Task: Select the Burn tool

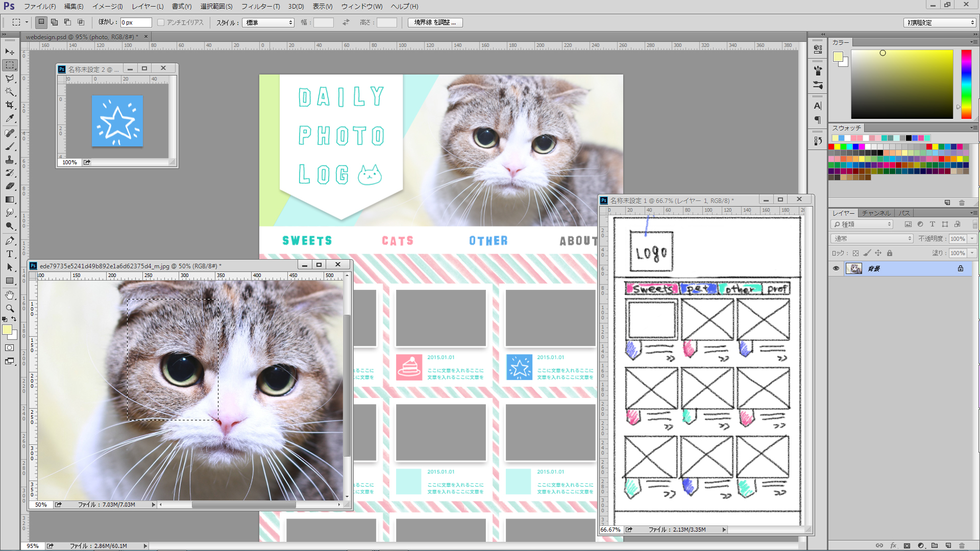Action: (x=10, y=226)
